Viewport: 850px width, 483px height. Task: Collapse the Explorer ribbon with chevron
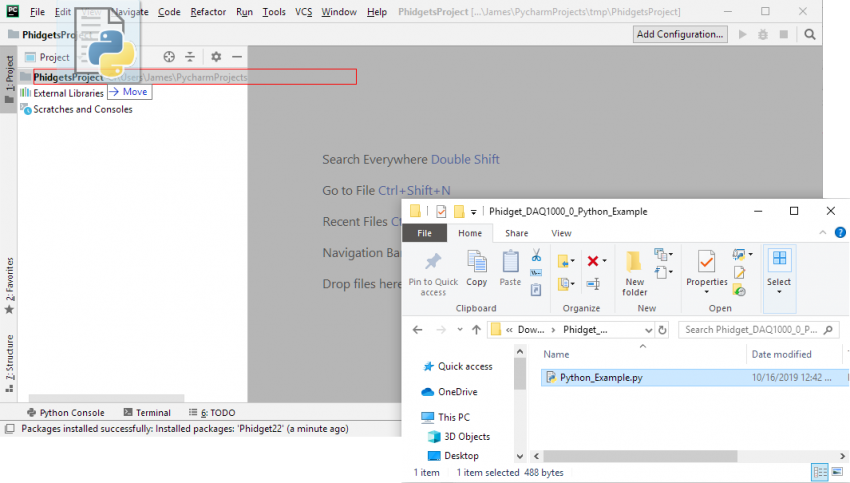823,233
